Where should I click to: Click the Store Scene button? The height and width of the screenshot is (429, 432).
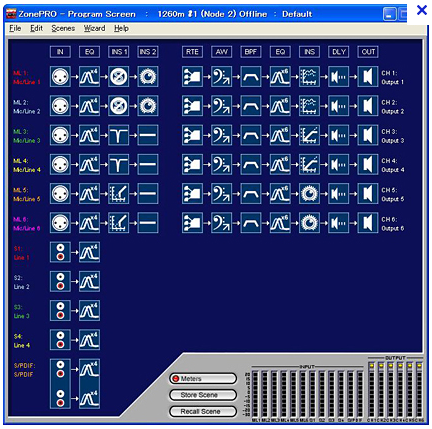coord(203,395)
